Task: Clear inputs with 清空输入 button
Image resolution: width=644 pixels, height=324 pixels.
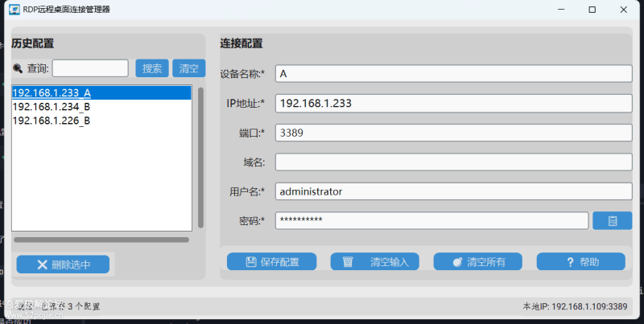Action: point(374,261)
